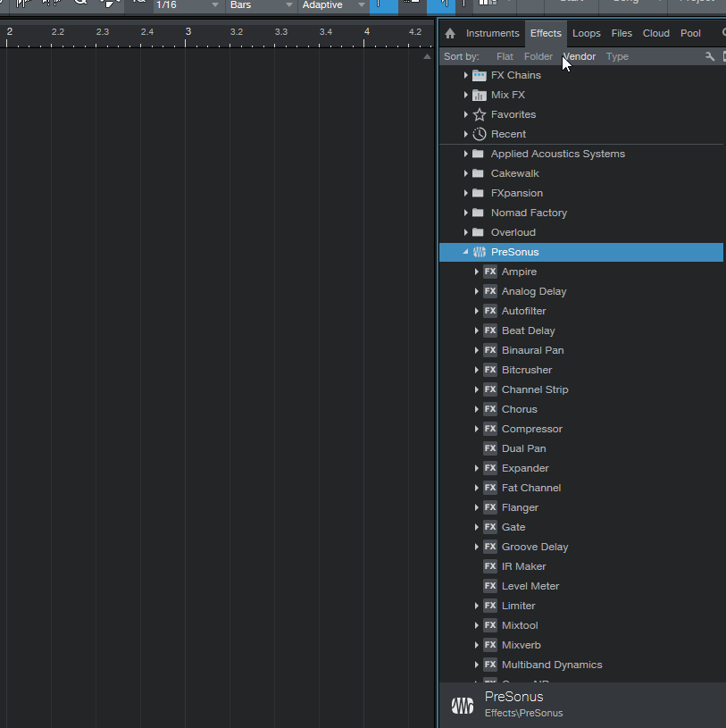
Task: Expand the Multiband Dynamics presets arrow
Action: (x=476, y=665)
